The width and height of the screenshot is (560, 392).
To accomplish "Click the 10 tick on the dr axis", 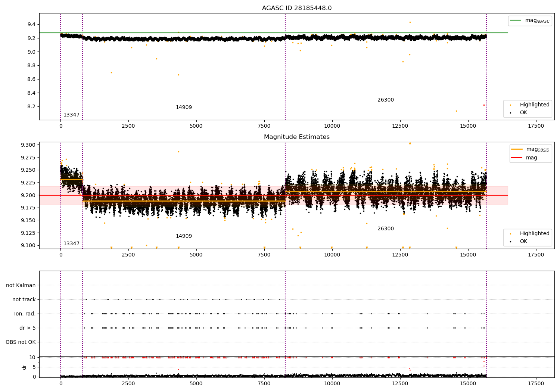I will coord(32,358).
